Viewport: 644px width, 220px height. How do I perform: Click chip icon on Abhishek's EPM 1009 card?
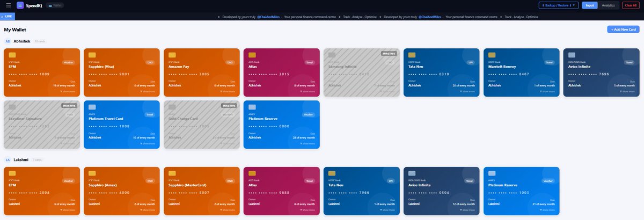pyautogui.click(x=12, y=55)
